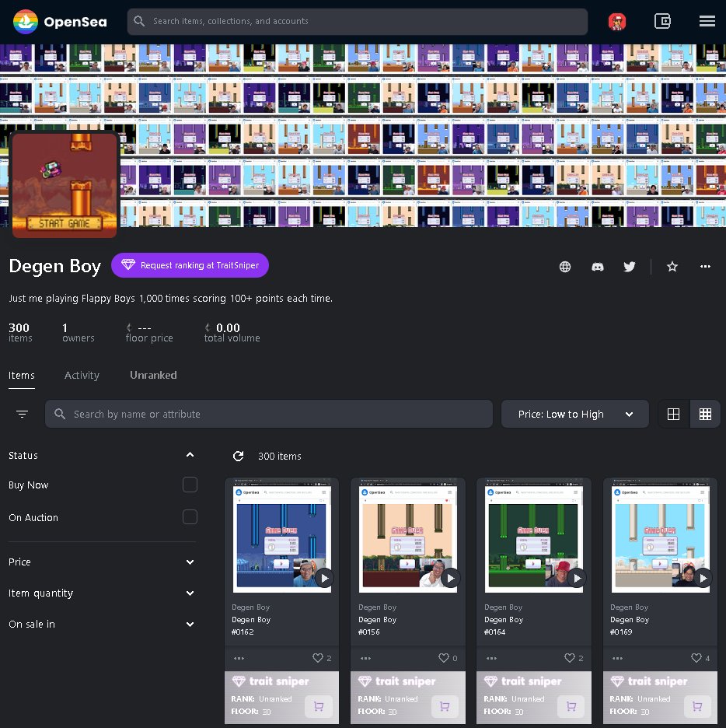Play video on Degen Boy #0162
This screenshot has width=726, height=728.
324,578
